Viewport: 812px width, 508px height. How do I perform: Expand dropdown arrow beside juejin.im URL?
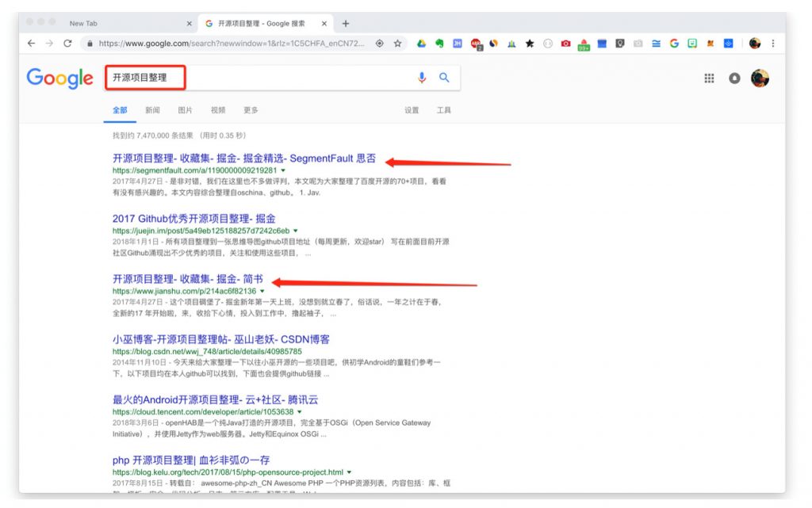click(296, 231)
